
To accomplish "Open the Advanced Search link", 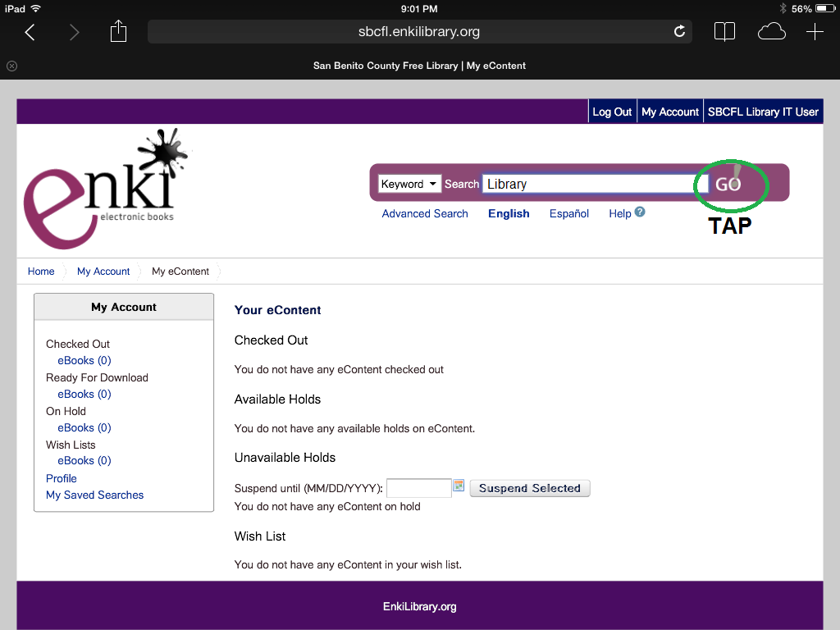I will [x=425, y=213].
